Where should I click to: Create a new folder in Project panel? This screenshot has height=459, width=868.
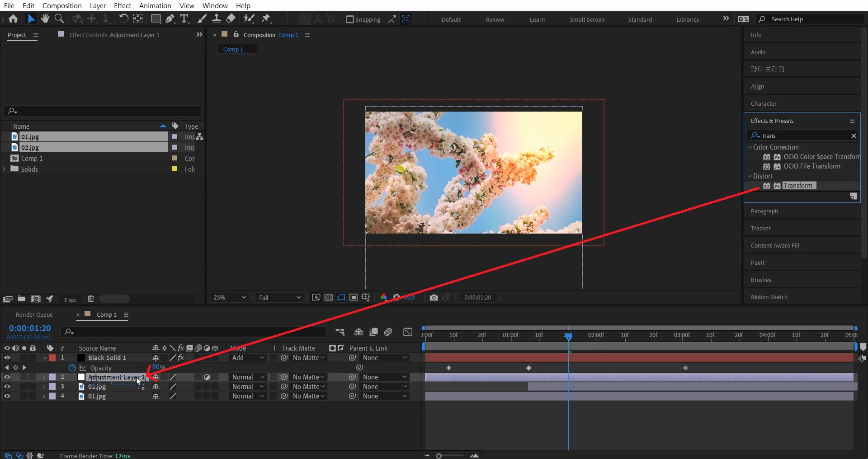21,299
